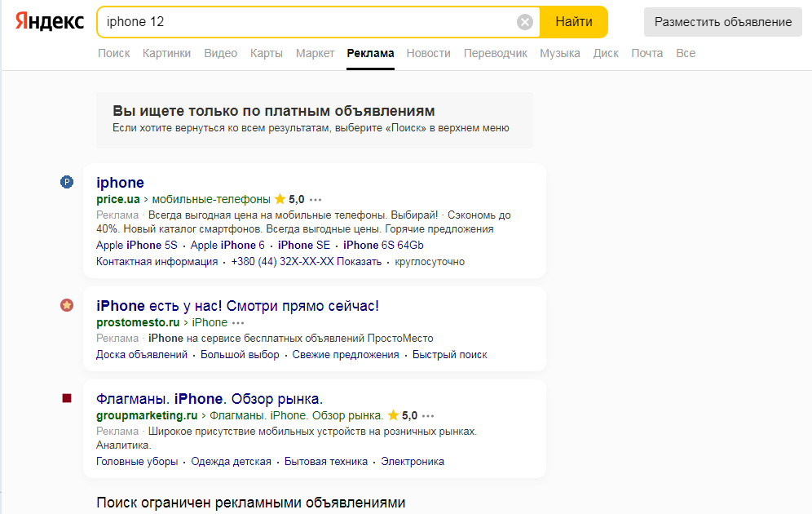Open the Электроника sitelink
The image size is (812, 514).
tap(413, 462)
